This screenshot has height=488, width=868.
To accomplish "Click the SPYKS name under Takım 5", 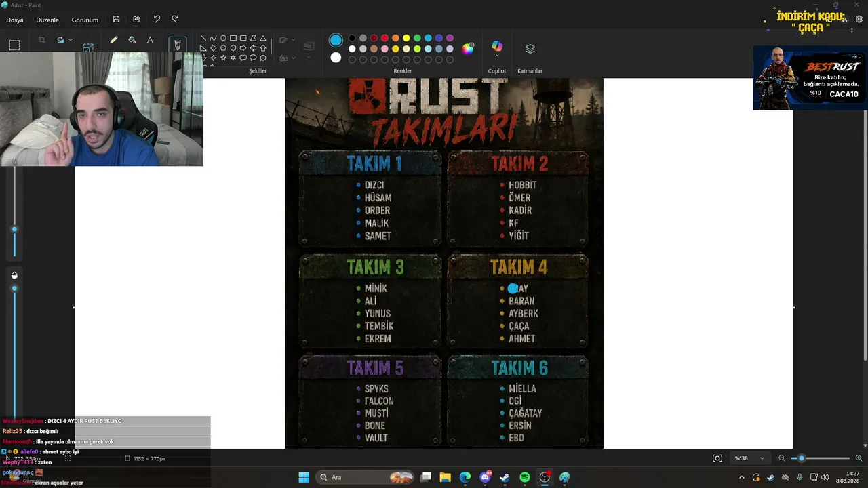I will click(x=376, y=389).
